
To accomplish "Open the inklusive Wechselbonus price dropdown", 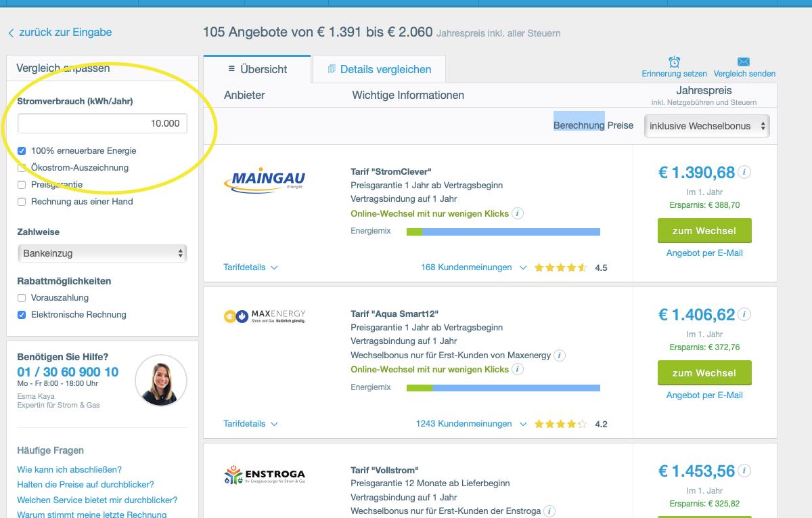I will (x=707, y=126).
